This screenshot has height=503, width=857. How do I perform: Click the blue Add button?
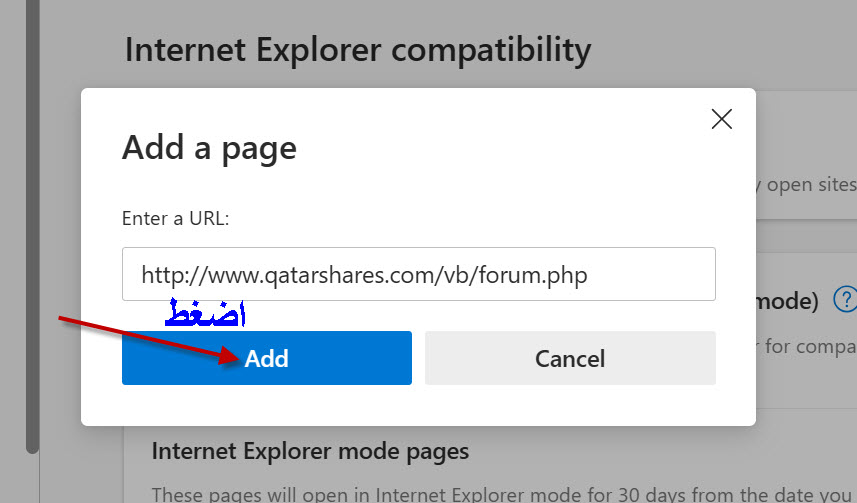[x=266, y=358]
